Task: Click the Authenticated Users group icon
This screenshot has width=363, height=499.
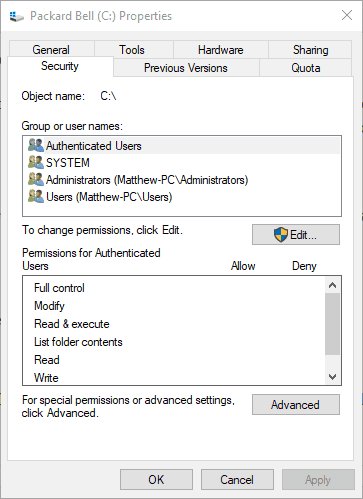Action: [36, 145]
